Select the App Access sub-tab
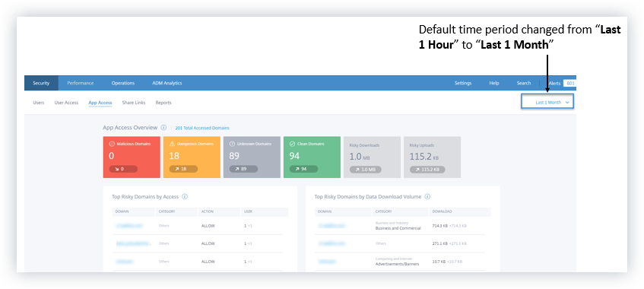644x289 pixels. point(100,103)
